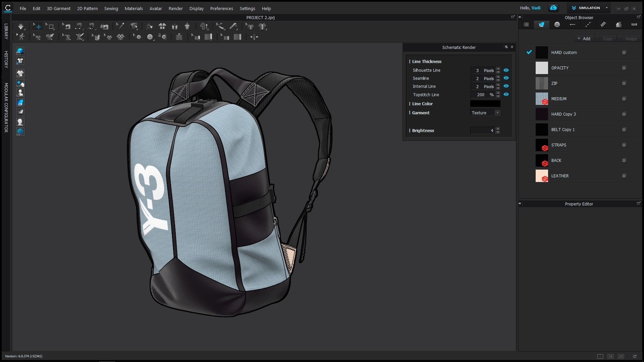Open the Render menu

pyautogui.click(x=176, y=8)
